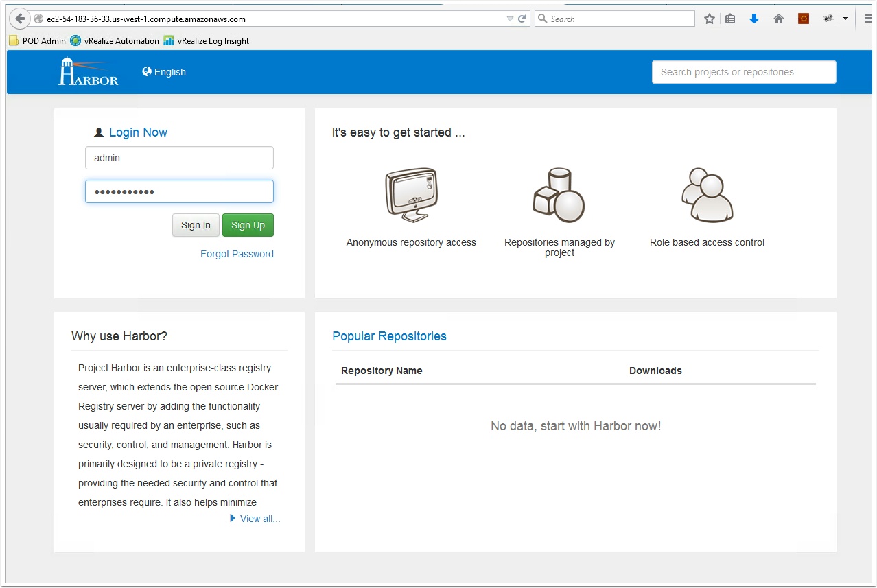Open the browser hamburger menu
This screenshot has height=588, width=877.
(868, 19)
